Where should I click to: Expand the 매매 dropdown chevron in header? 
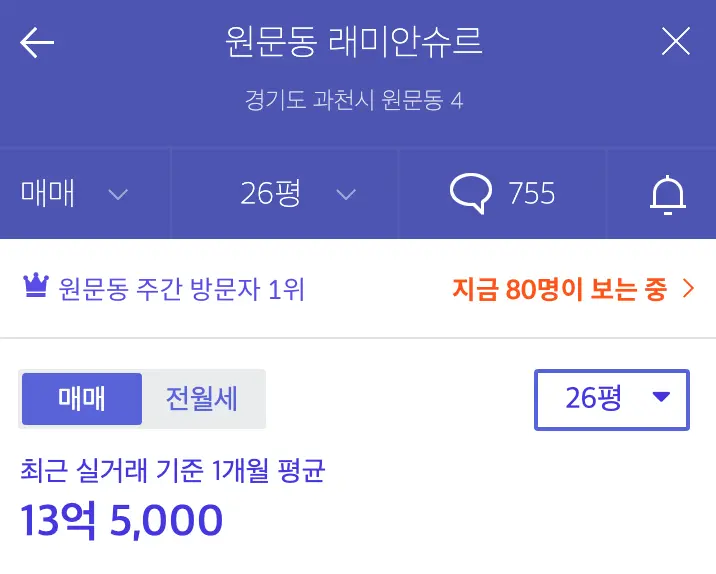coord(118,195)
